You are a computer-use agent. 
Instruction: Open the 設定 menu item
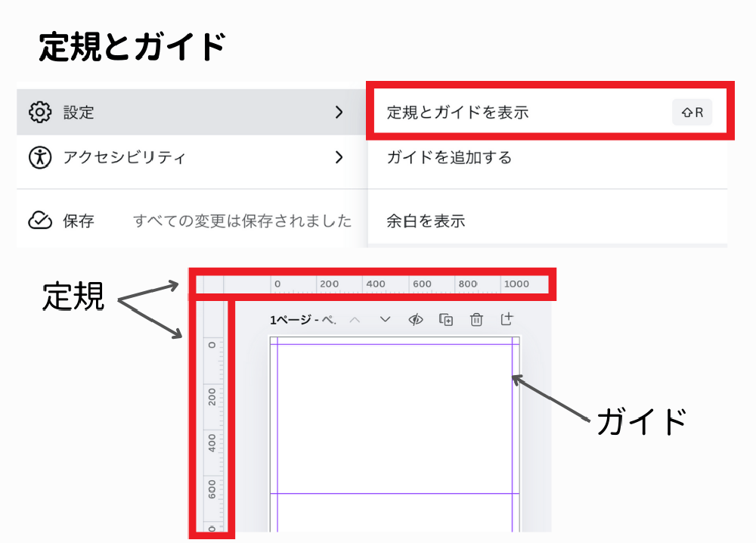(79, 113)
